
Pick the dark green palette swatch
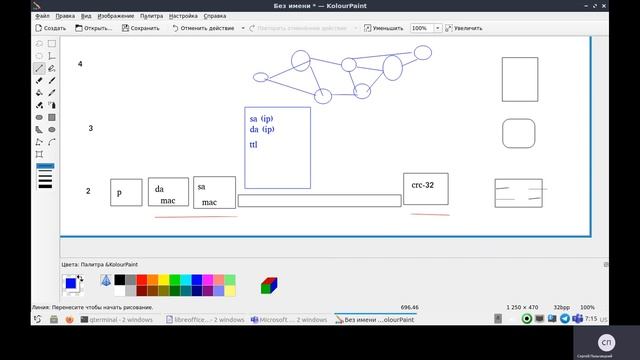click(x=175, y=291)
